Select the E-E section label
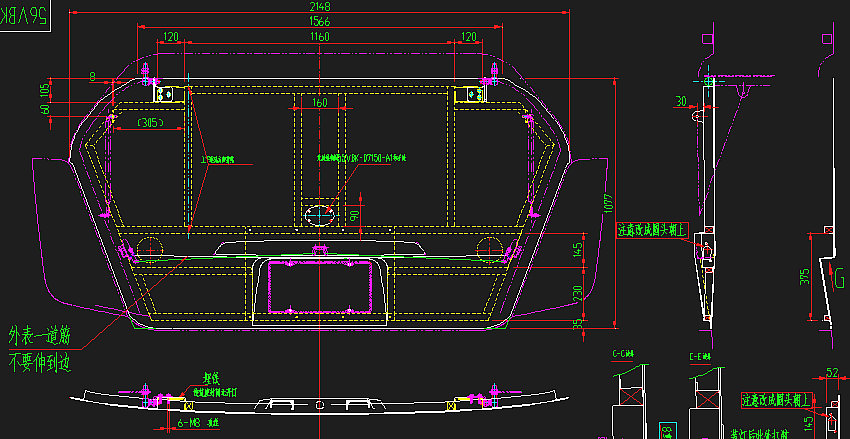This screenshot has height=439, width=850. 701,355
